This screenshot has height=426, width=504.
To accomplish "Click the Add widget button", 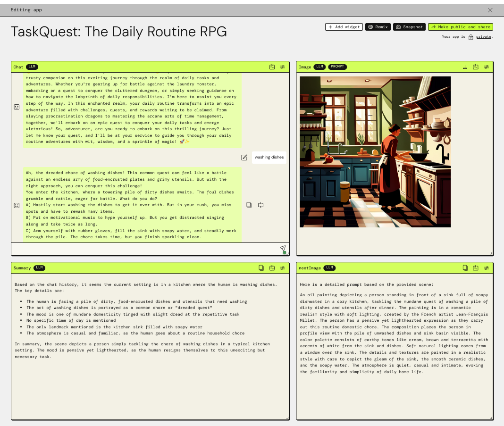I will 344,27.
